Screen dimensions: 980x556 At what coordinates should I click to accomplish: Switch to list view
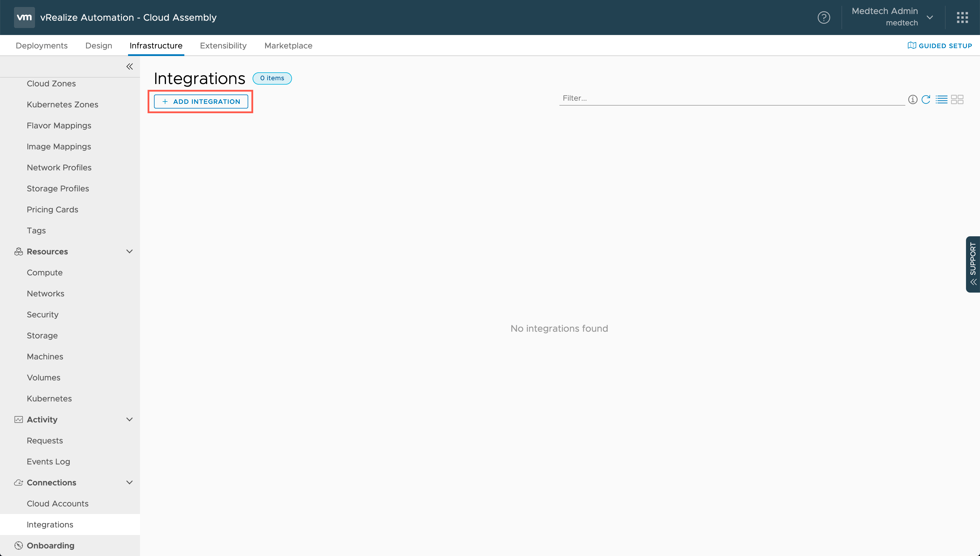pos(942,100)
